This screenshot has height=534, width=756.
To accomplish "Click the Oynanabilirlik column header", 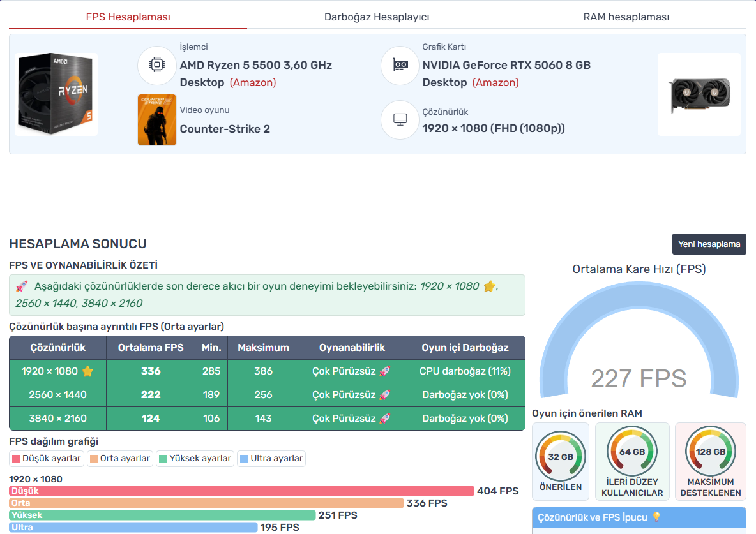I will (352, 348).
